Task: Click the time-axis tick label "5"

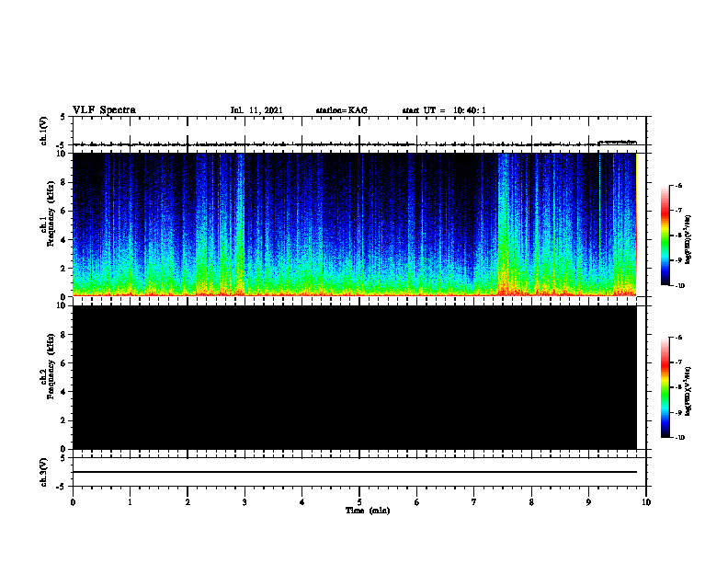Action: click(359, 502)
